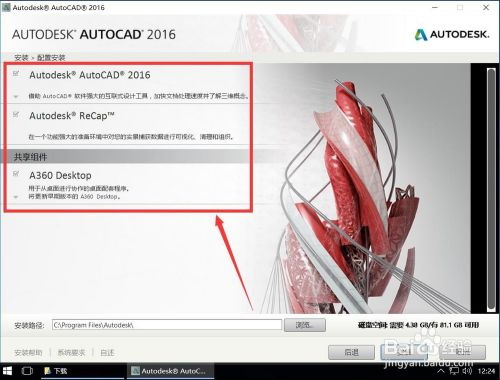Click the 安装 install button

pos(404,352)
